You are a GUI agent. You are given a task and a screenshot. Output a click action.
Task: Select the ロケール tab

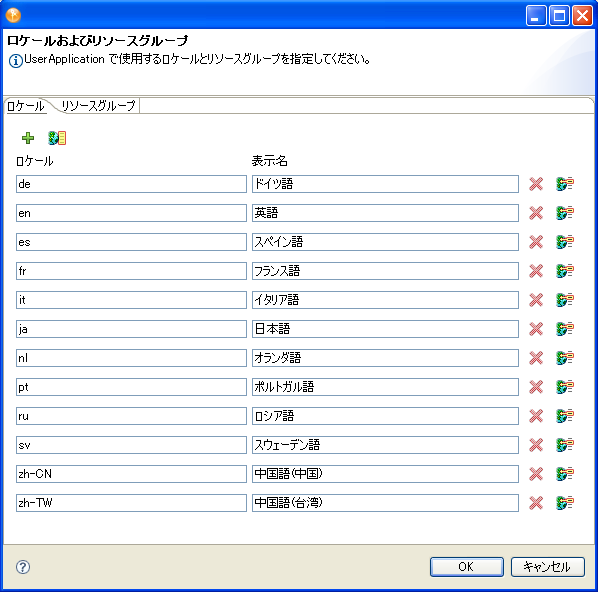[x=26, y=106]
